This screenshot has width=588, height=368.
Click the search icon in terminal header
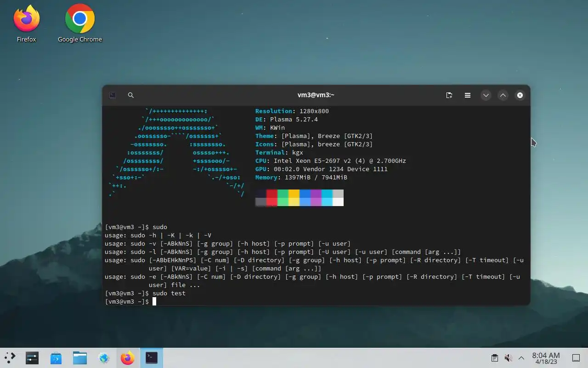point(131,95)
